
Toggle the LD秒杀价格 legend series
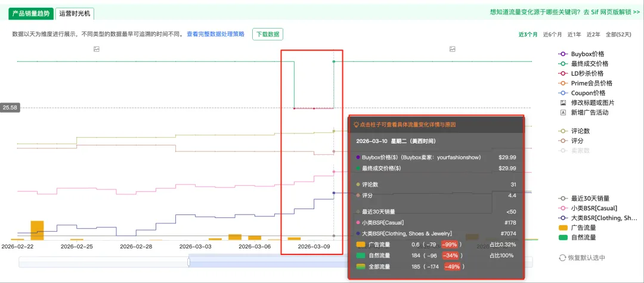[581, 73]
